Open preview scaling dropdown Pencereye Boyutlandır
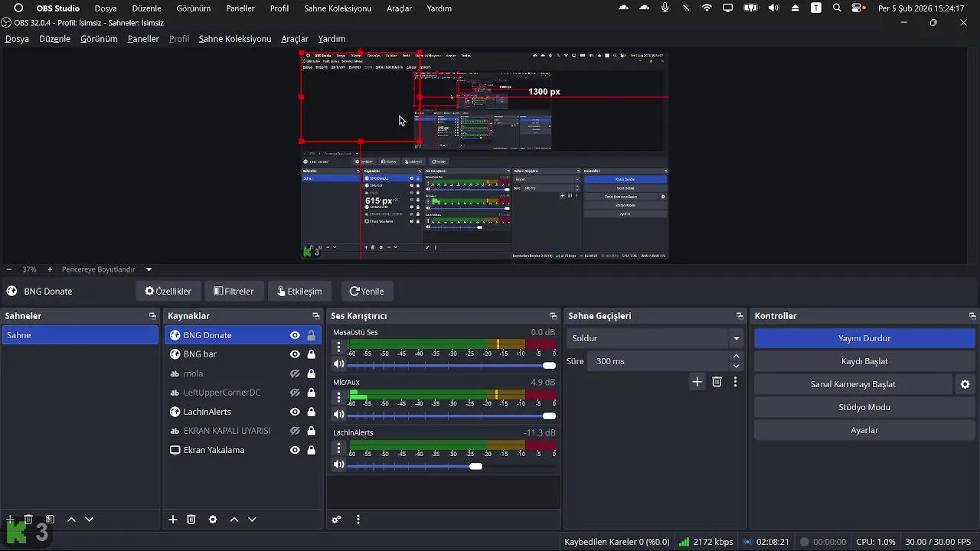This screenshot has width=980, height=551. coord(106,269)
